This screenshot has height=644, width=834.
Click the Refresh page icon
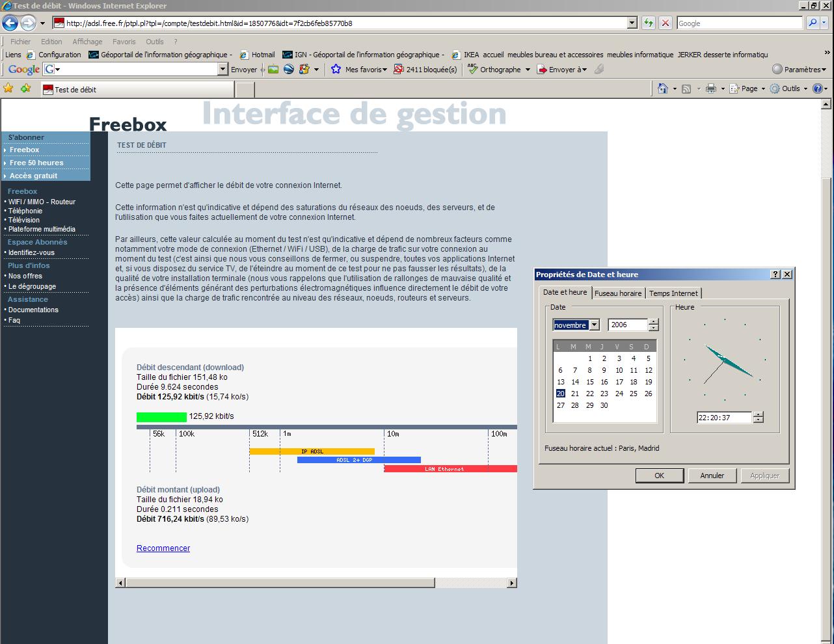(x=648, y=23)
